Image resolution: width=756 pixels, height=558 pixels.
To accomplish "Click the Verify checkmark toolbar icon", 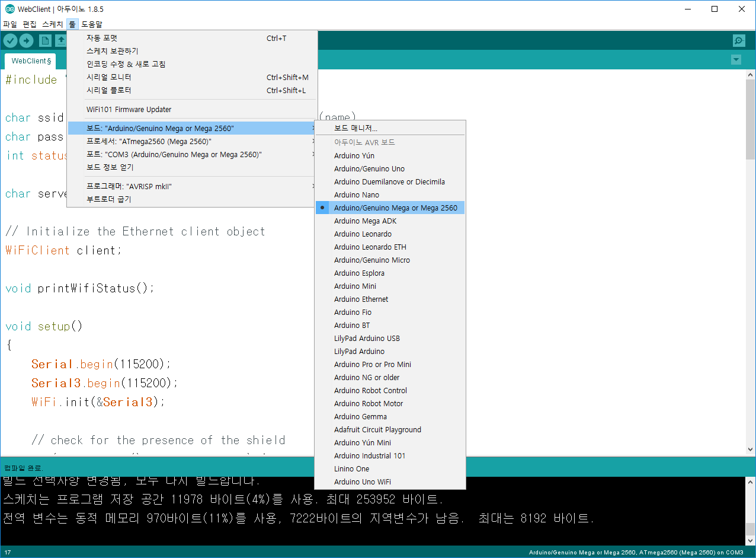I will [10, 40].
